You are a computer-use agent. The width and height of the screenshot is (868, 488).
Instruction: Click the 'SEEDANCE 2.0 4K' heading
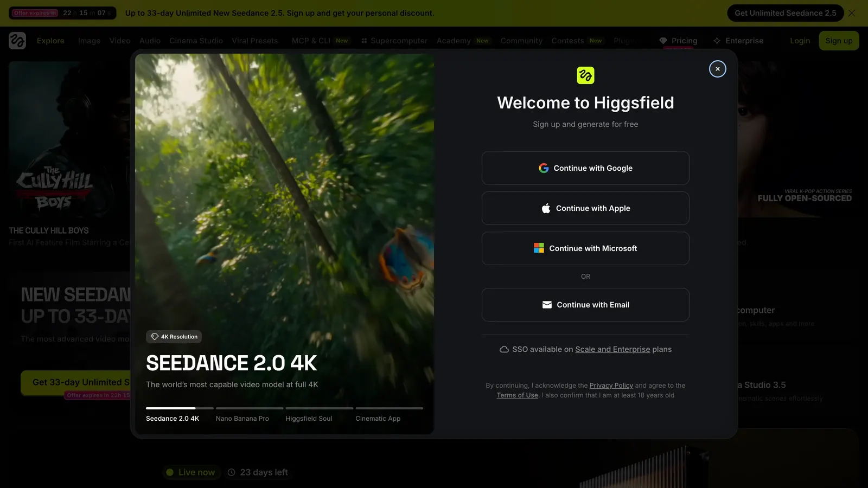(x=232, y=363)
